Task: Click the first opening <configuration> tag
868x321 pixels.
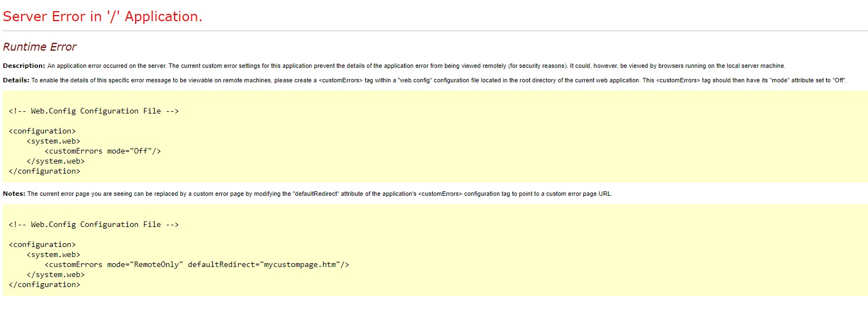Action: tap(42, 131)
